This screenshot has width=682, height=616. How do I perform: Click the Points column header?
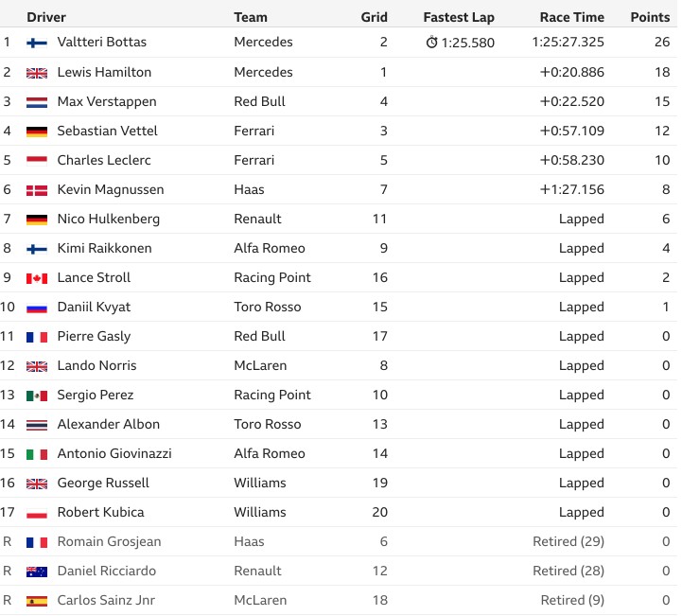(x=650, y=17)
